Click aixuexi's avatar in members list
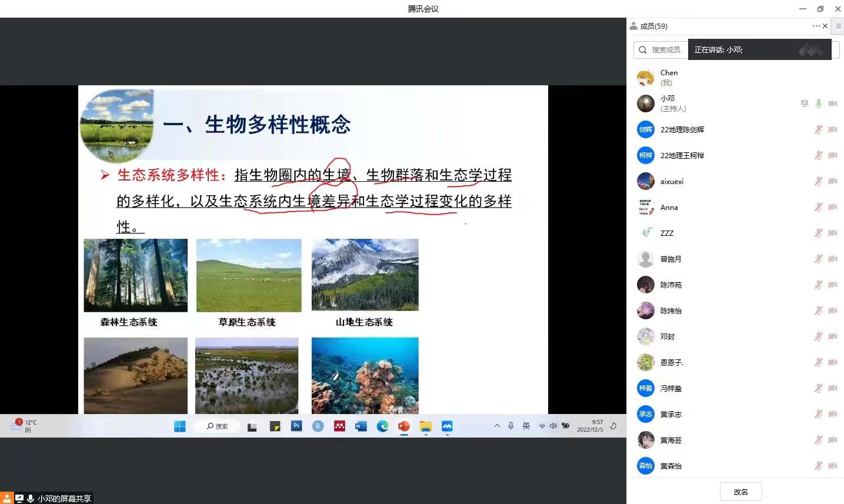Viewport: 844px width, 504px height. pos(646,181)
